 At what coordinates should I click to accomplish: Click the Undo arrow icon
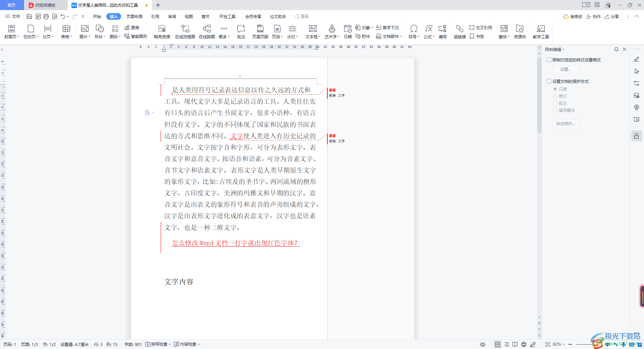(63, 16)
